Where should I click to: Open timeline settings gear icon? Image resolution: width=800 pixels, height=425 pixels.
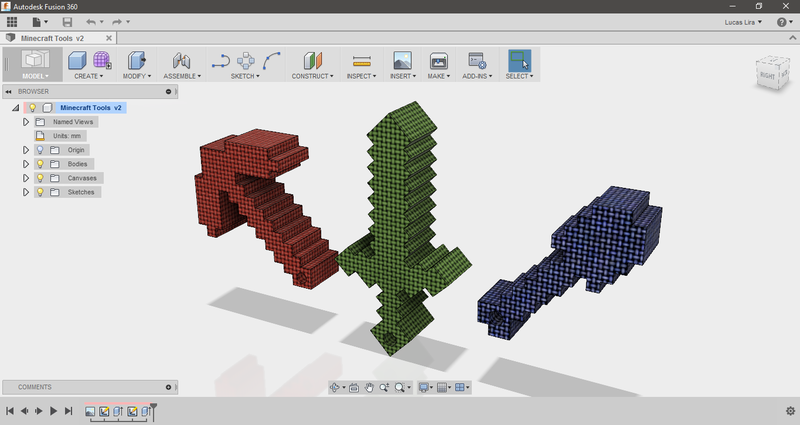click(790, 411)
